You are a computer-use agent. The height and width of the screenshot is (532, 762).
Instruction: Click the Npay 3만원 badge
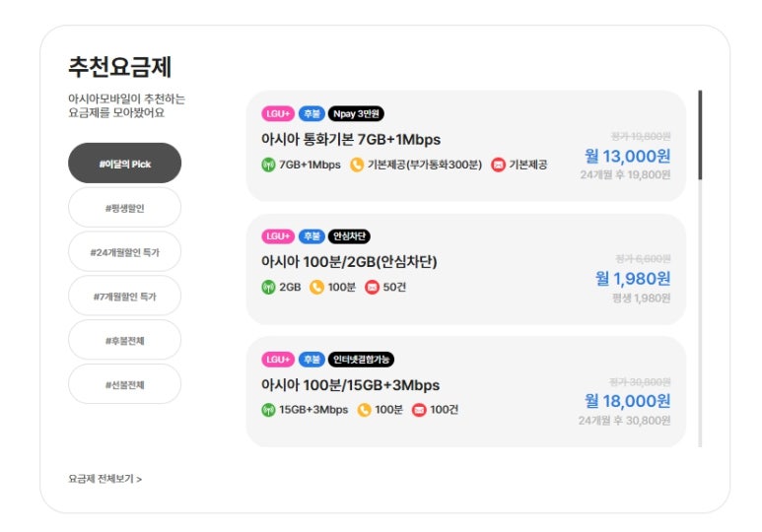pos(355,113)
